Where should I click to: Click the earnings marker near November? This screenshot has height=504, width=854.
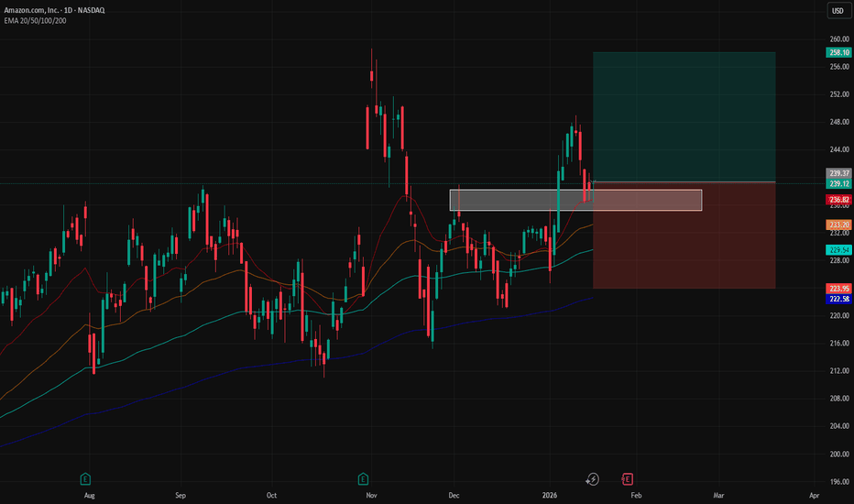click(x=363, y=478)
